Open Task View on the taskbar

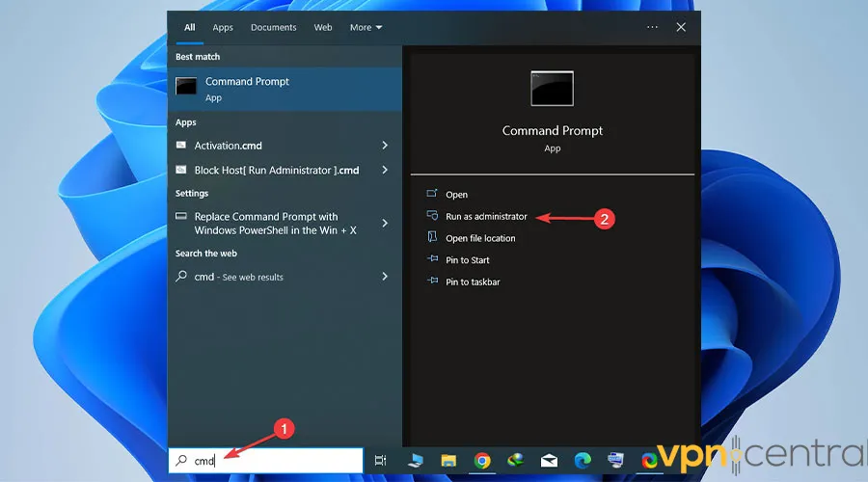click(380, 461)
